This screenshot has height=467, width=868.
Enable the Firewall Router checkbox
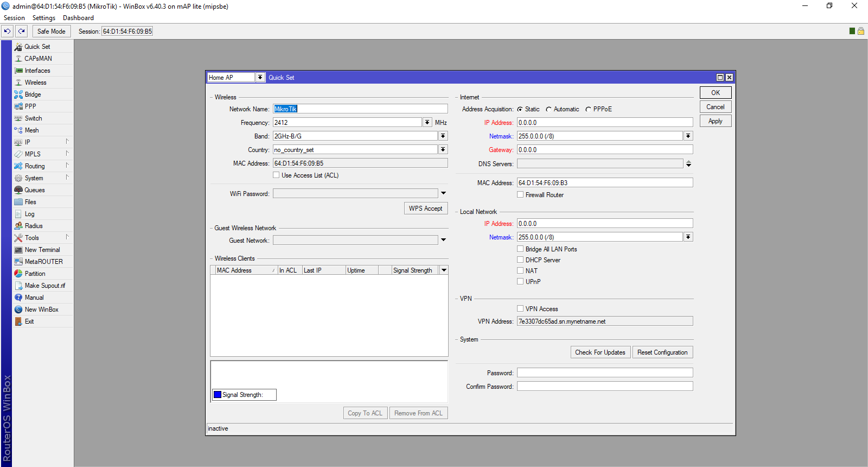click(520, 194)
